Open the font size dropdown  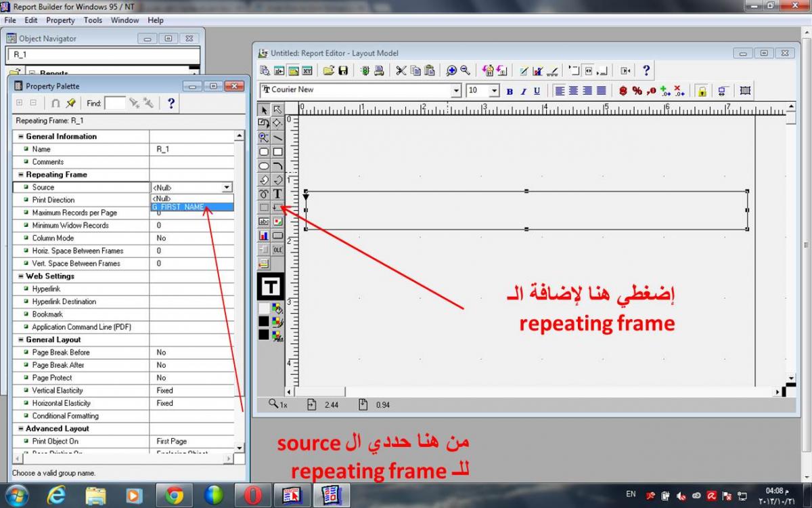click(x=495, y=91)
